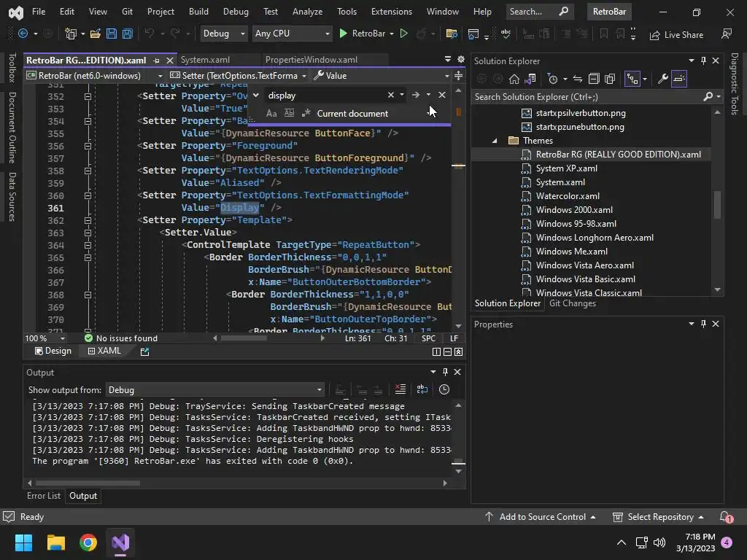The height and width of the screenshot is (560, 747).
Task: Click Collapse All in Solution Explorer
Action: 594,79
